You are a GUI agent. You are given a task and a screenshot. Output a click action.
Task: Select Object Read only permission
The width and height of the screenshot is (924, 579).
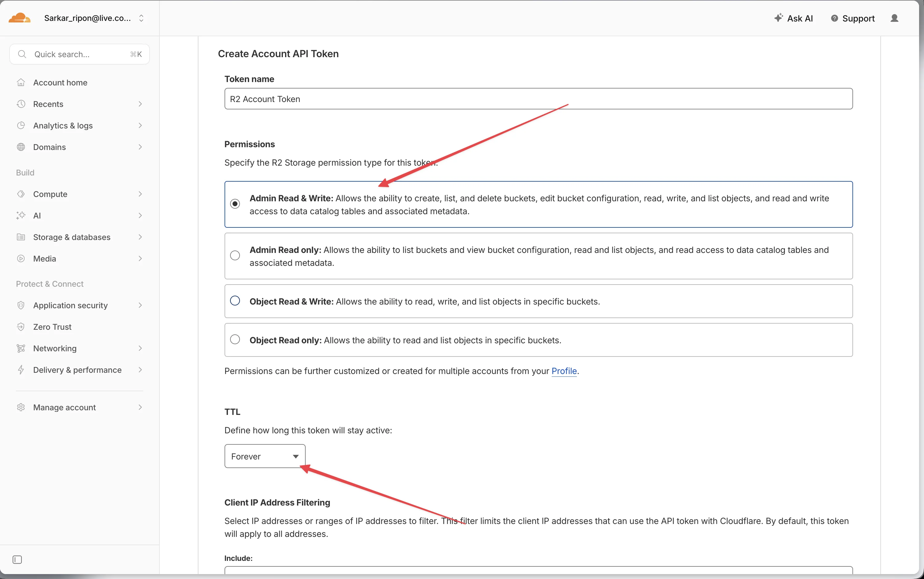click(x=235, y=339)
